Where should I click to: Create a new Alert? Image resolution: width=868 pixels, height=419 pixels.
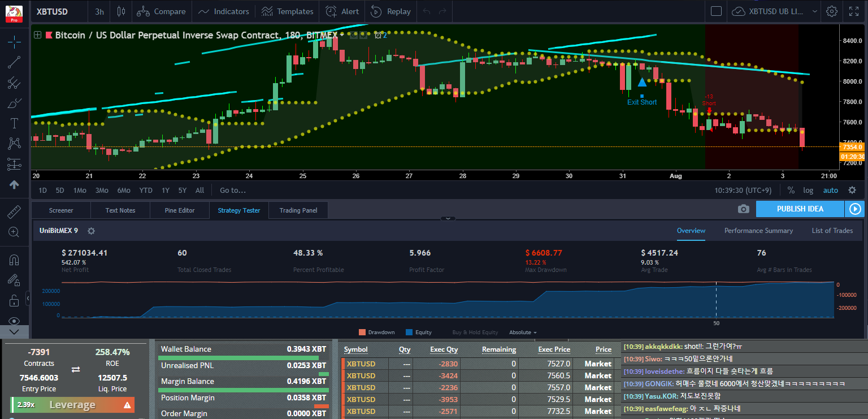[x=343, y=11]
